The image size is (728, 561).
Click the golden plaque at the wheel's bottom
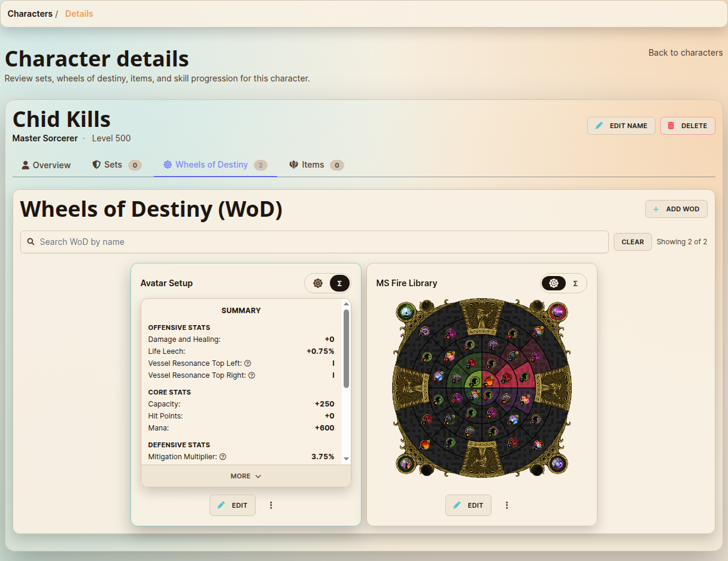(482, 460)
